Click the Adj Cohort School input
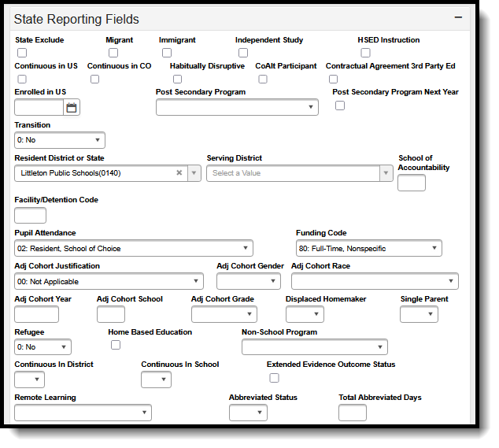The width and height of the screenshot is (499, 448). click(111, 314)
